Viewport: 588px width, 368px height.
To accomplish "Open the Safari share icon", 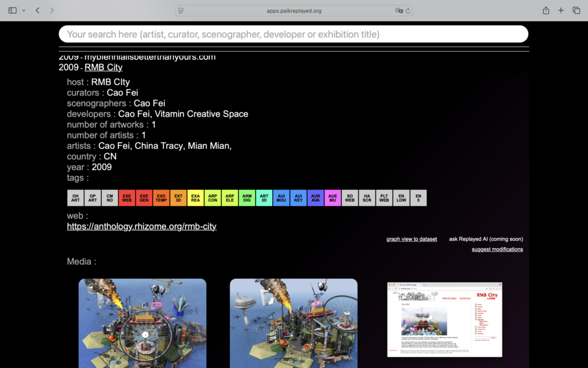I will tap(546, 10).
